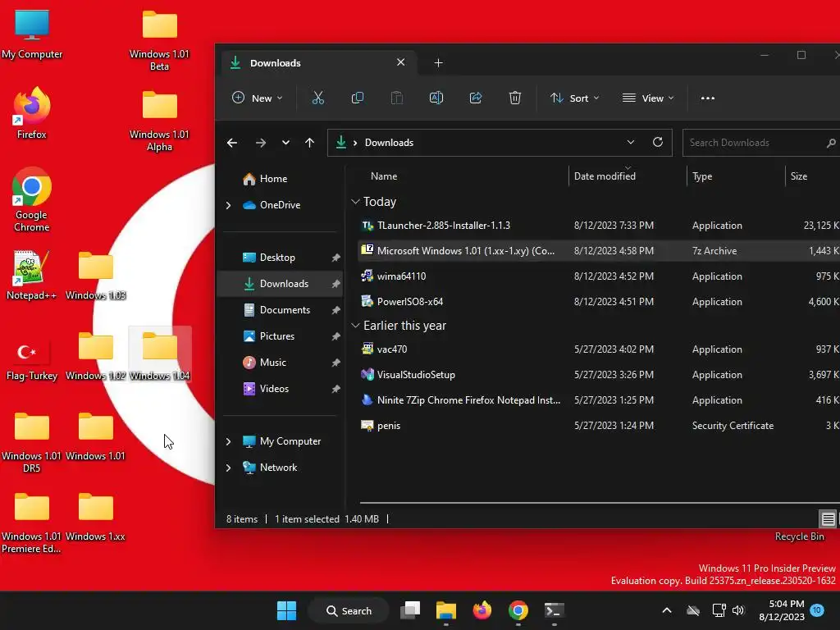Click the Cut scissors icon in toolbar
This screenshot has width=840, height=630.
[318, 98]
